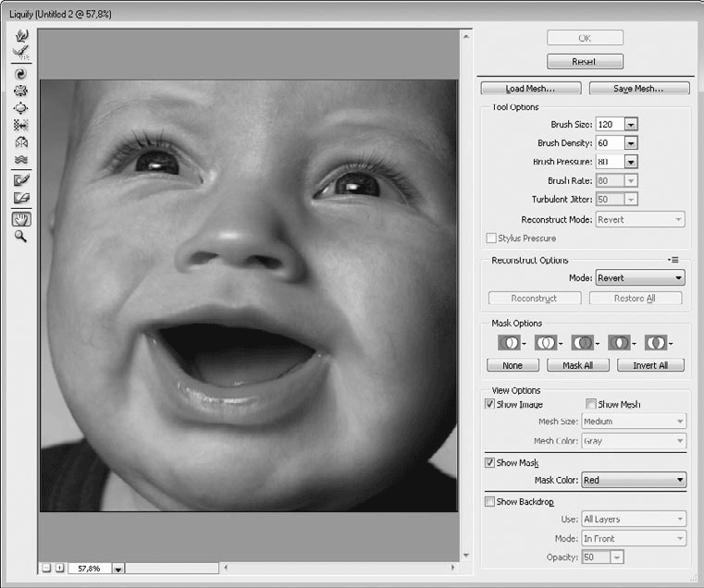Image resolution: width=704 pixels, height=588 pixels.
Task: Enable the Show Backdrop checkbox
Action: (489, 501)
